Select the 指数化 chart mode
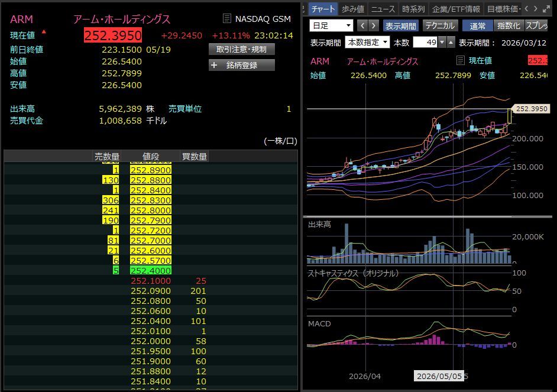 (509, 26)
